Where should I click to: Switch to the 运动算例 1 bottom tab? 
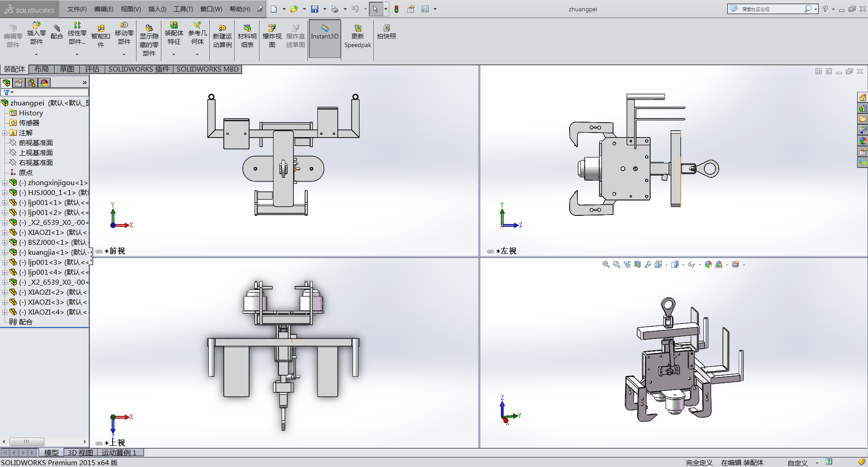click(120, 453)
